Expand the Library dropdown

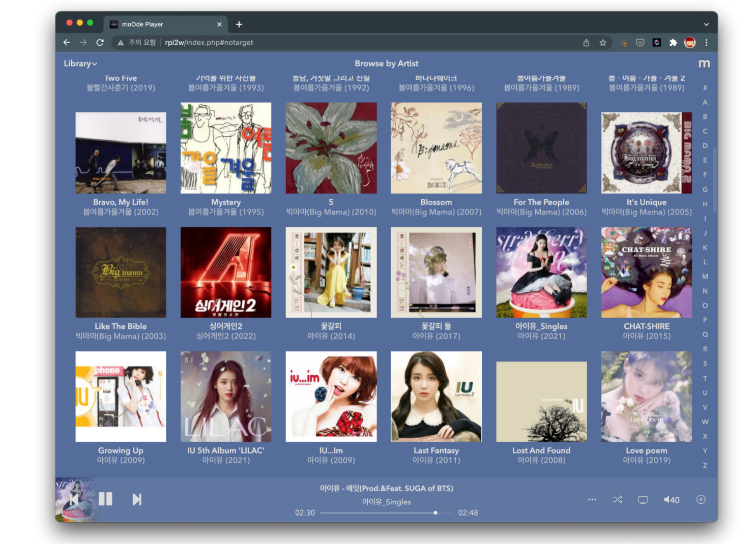click(80, 64)
